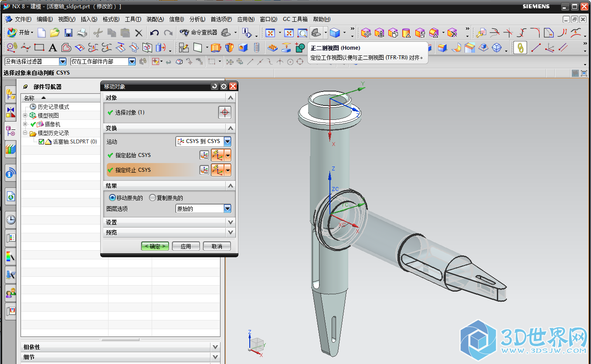This screenshot has height=364, width=591.
Task: Expand the 预览 section
Action: click(x=231, y=232)
